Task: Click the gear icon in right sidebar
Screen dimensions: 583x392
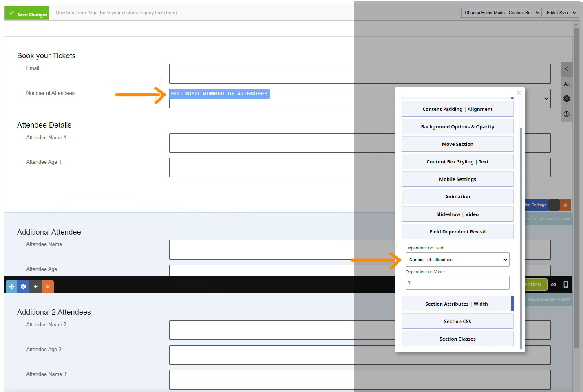Action: [566, 99]
